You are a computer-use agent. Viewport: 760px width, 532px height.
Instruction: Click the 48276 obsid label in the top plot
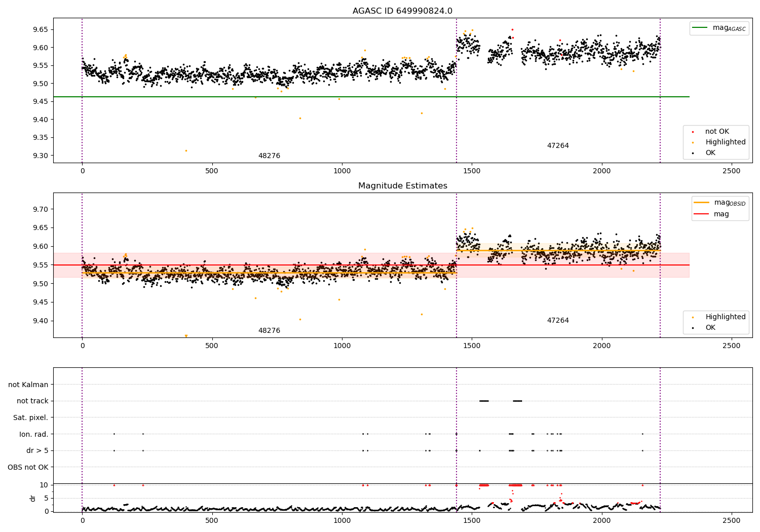269,156
